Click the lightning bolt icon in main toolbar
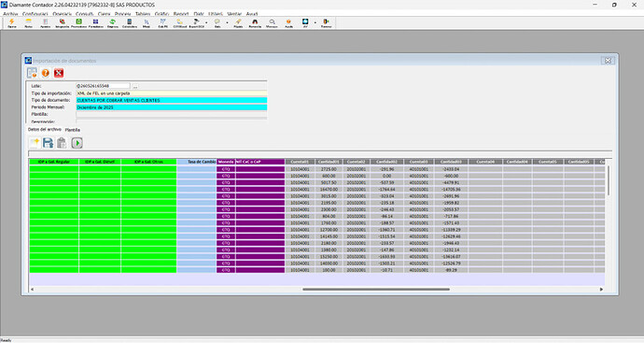Screen dimensions: 644x343 point(12,21)
